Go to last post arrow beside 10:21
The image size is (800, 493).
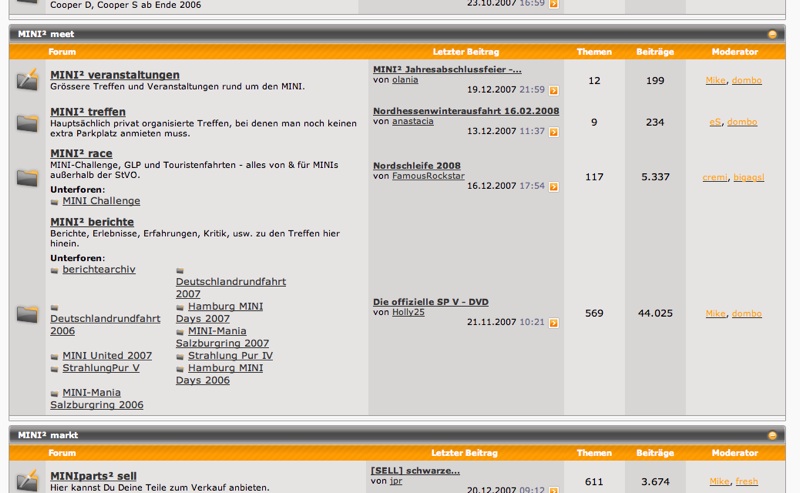click(x=553, y=323)
